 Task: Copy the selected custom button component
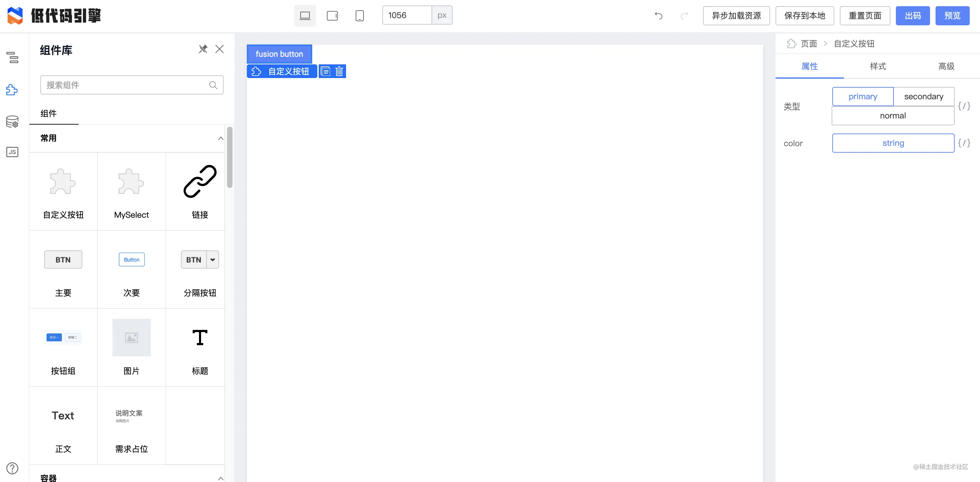[x=326, y=71]
